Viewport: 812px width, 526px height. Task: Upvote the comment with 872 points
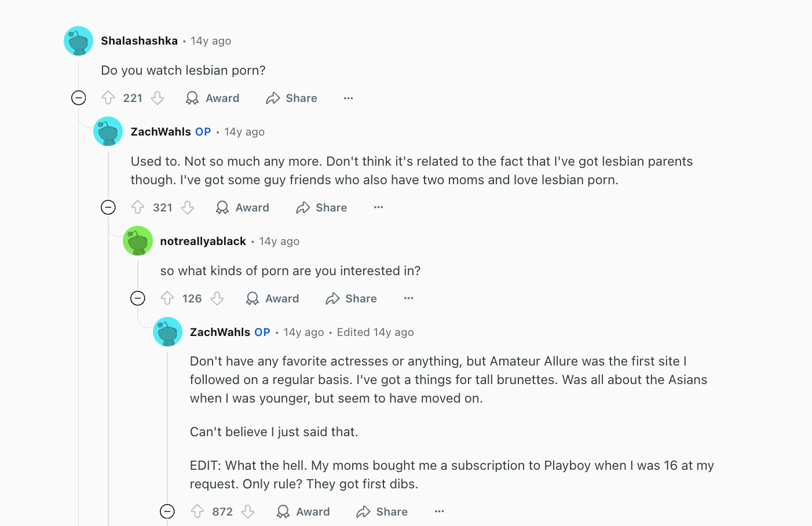coord(197,512)
